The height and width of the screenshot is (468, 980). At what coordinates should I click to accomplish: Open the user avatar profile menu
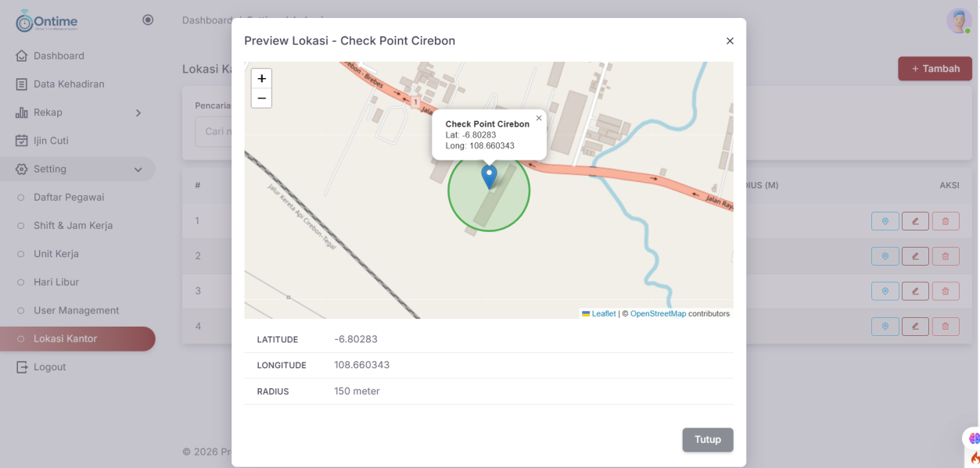point(959,21)
